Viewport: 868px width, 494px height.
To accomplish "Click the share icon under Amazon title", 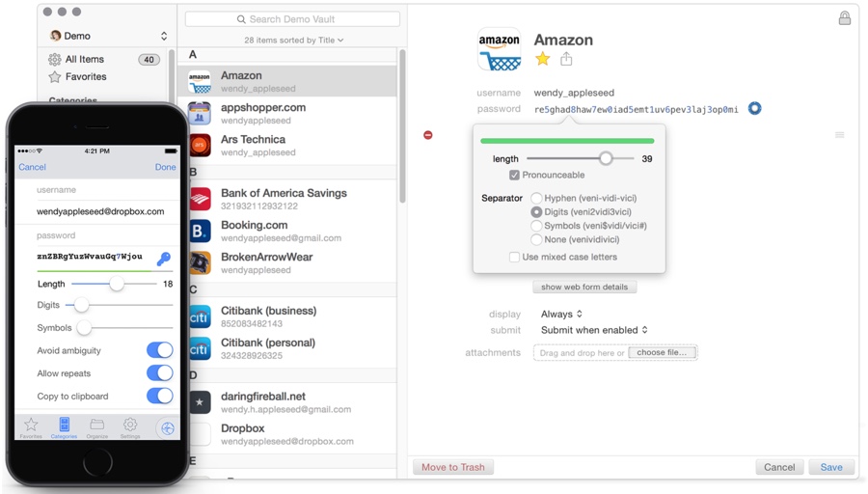I will click(x=566, y=59).
